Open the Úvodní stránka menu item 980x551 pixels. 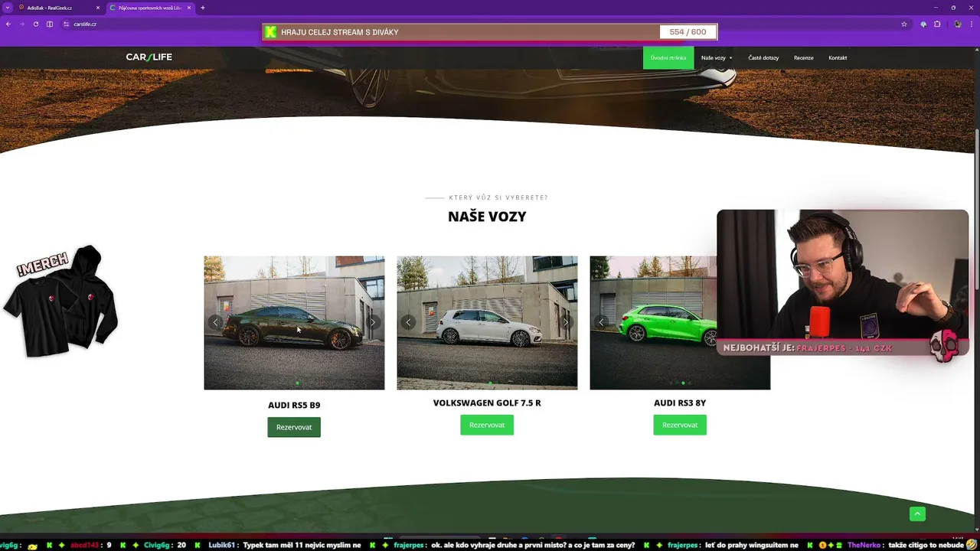pos(668,57)
